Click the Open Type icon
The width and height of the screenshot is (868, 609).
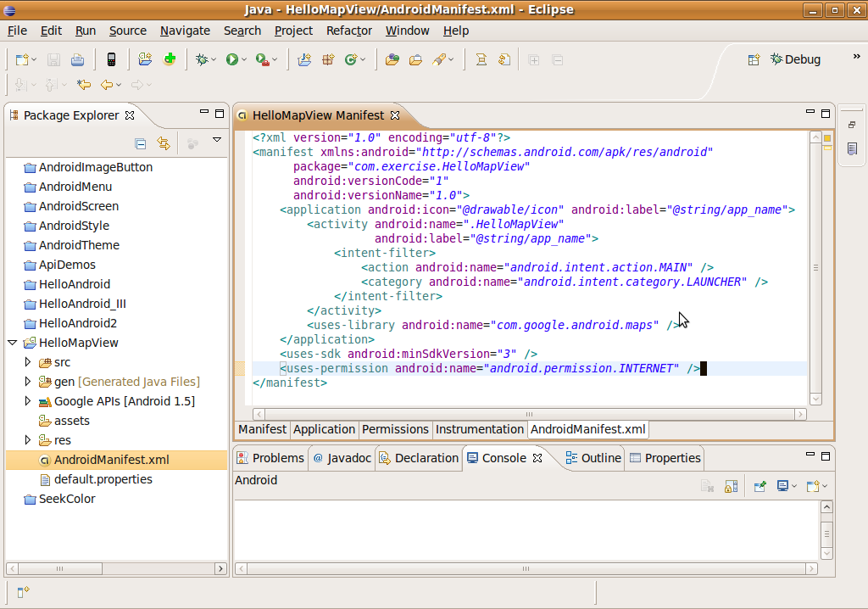392,60
